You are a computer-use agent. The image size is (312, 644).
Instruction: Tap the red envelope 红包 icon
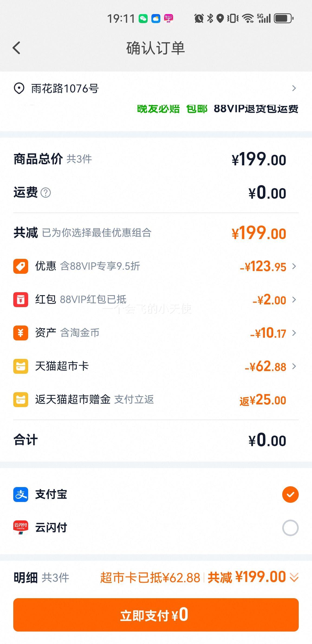point(21,300)
